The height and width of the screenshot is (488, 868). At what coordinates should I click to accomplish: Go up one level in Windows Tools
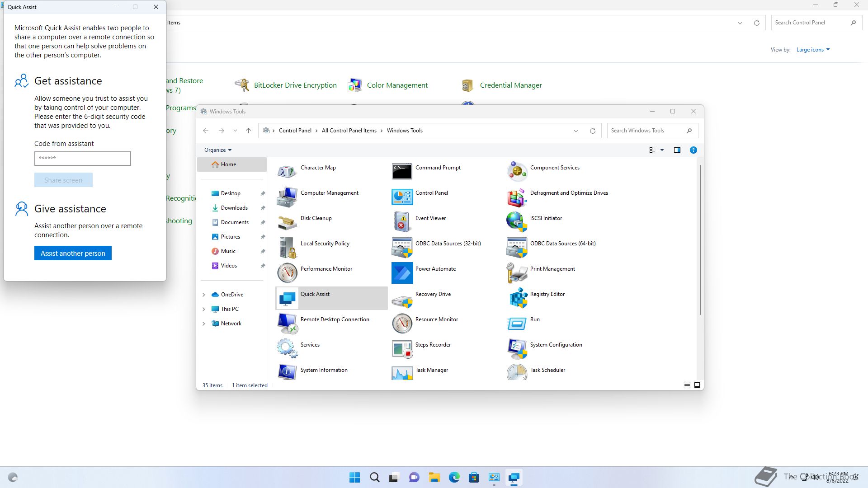pos(248,131)
